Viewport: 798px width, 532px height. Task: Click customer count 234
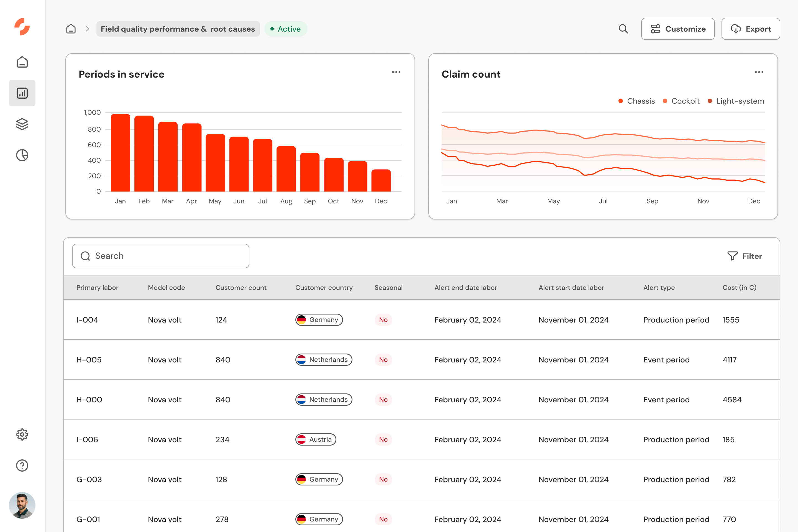click(222, 439)
